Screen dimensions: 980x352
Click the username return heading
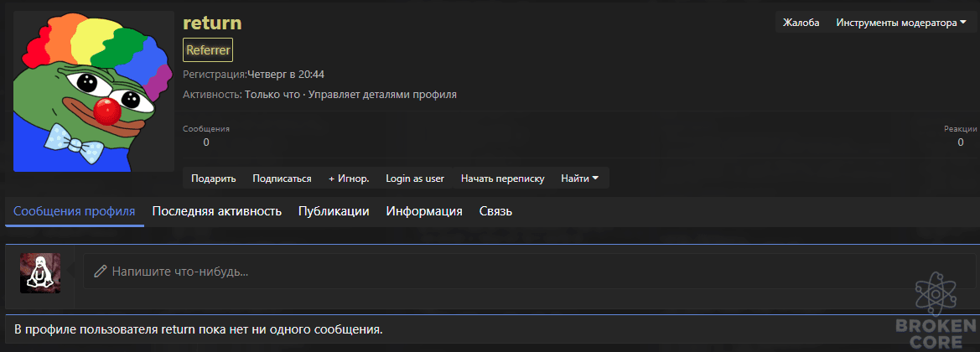pos(212,23)
